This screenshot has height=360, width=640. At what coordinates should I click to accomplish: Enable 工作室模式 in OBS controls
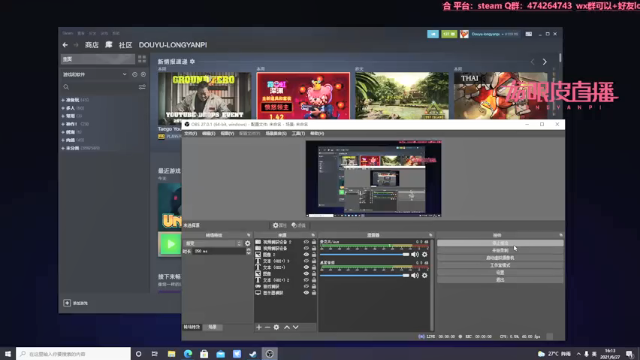500,265
